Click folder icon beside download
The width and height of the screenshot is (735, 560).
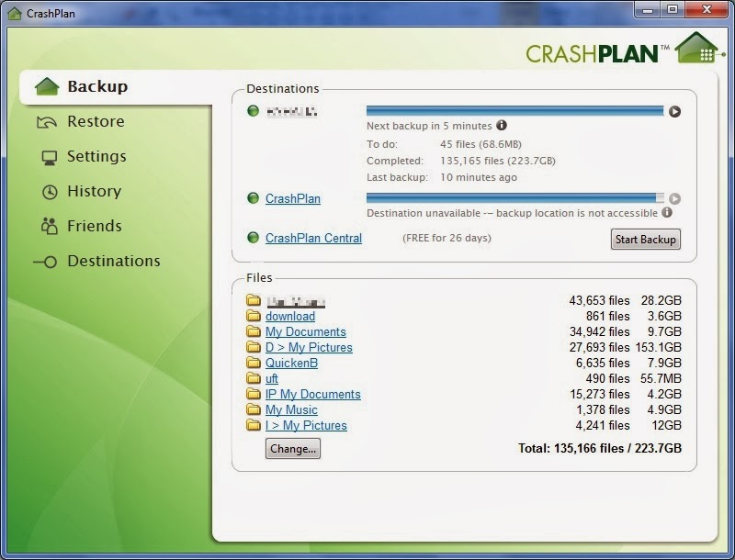click(x=254, y=316)
